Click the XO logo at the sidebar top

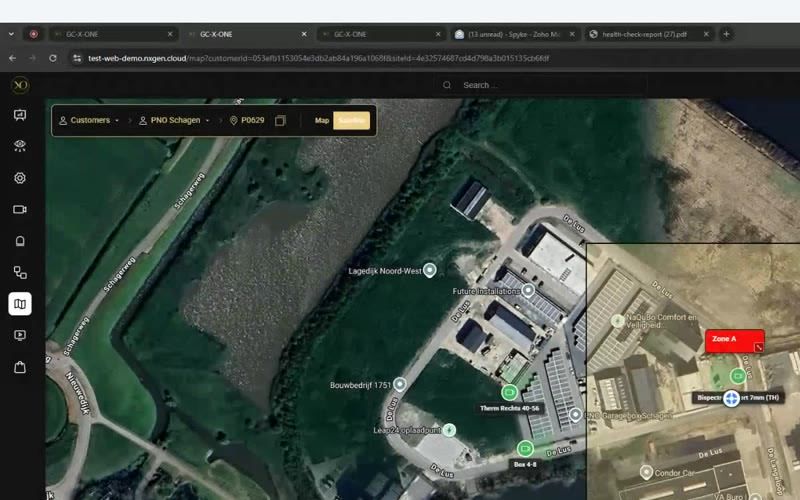pos(20,85)
